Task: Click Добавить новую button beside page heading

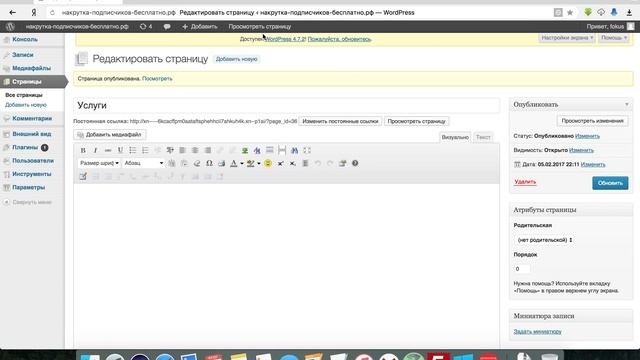Action: tap(236, 59)
